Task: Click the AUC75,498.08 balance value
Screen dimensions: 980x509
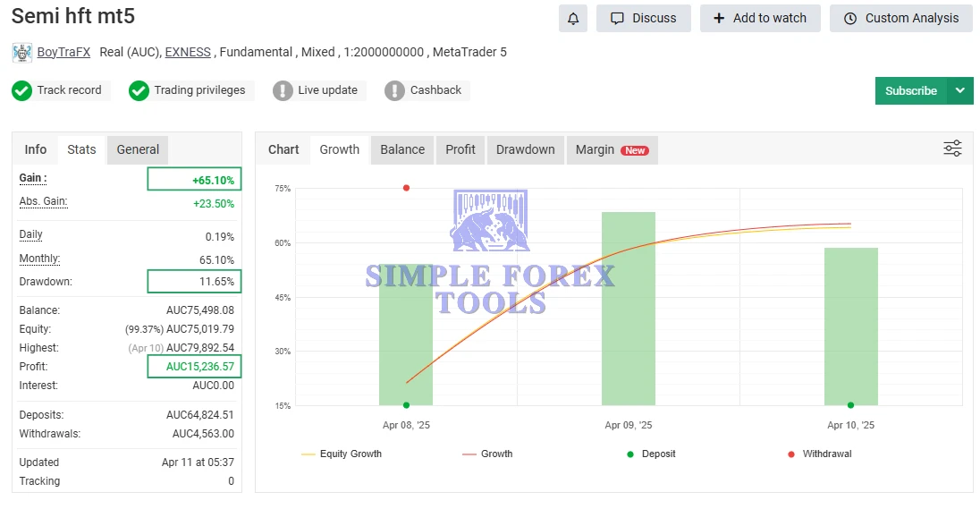Action: (200, 310)
